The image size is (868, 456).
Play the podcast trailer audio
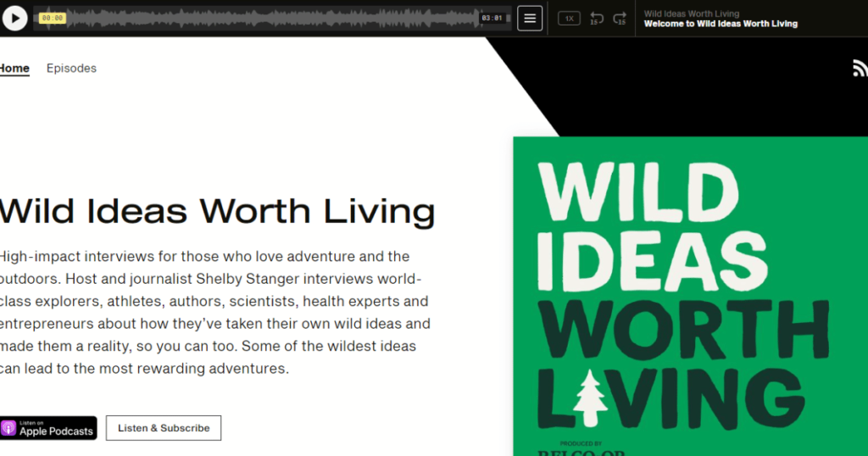point(15,19)
